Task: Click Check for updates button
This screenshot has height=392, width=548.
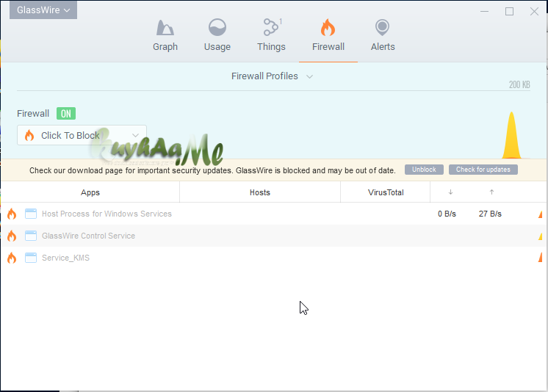Action: [x=483, y=170]
